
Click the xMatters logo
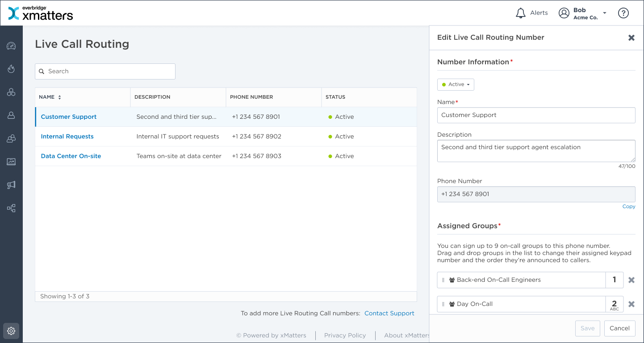click(41, 13)
